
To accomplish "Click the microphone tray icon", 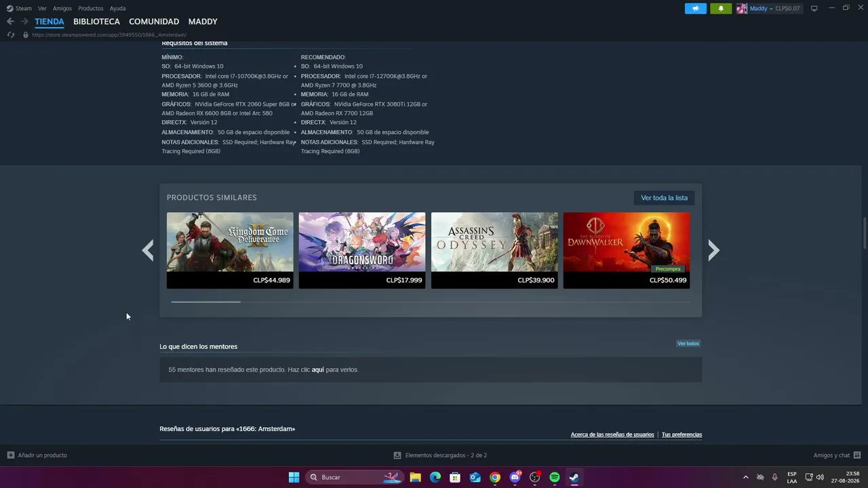I will coord(774,477).
